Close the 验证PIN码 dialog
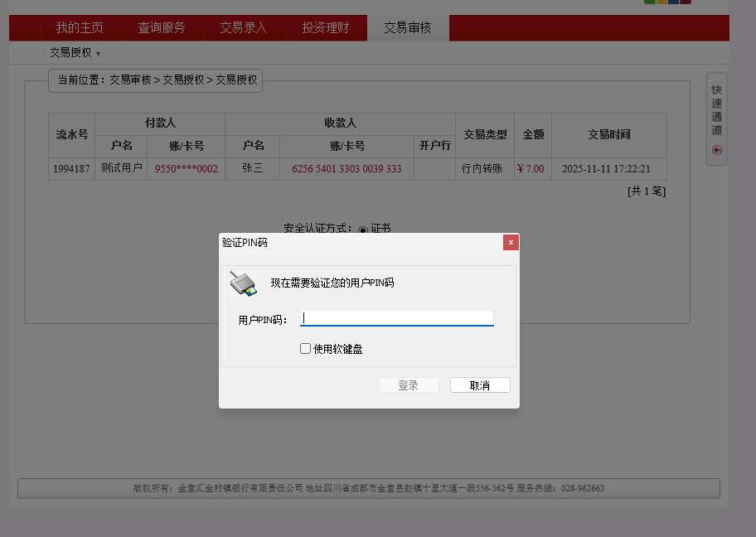The image size is (756, 537). [x=511, y=243]
